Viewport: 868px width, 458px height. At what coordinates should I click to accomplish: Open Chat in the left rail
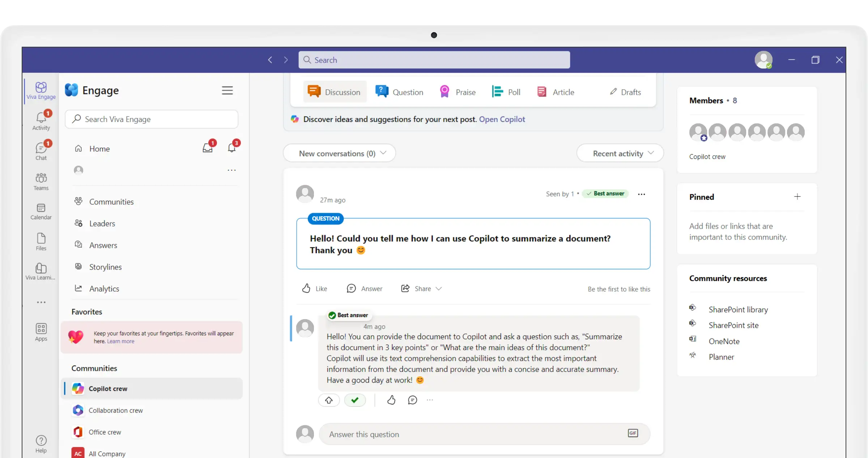[41, 150]
